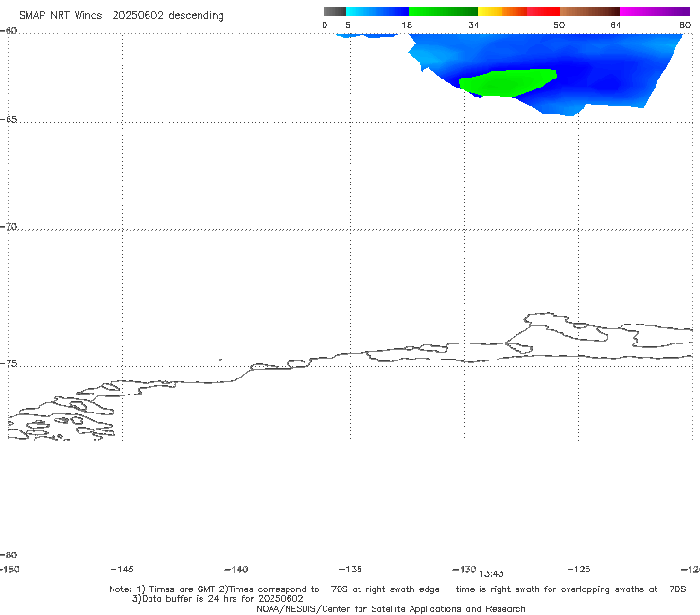Click the green high-wind patch on map
Image resolution: width=700 pixels, height=615 pixels.
pos(507,82)
